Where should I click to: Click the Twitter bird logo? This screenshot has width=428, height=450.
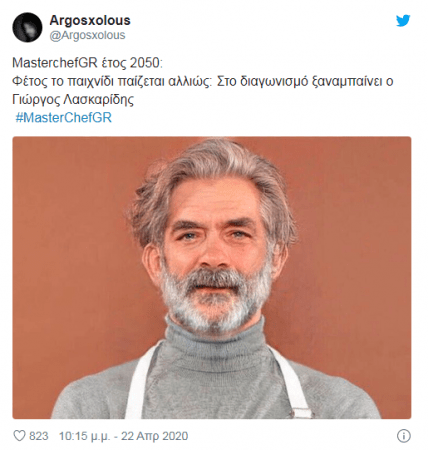click(x=403, y=21)
